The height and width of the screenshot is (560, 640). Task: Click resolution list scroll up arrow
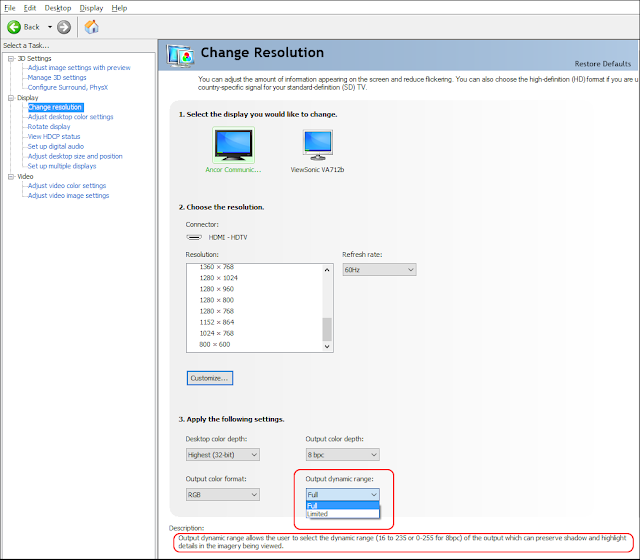coord(327,270)
